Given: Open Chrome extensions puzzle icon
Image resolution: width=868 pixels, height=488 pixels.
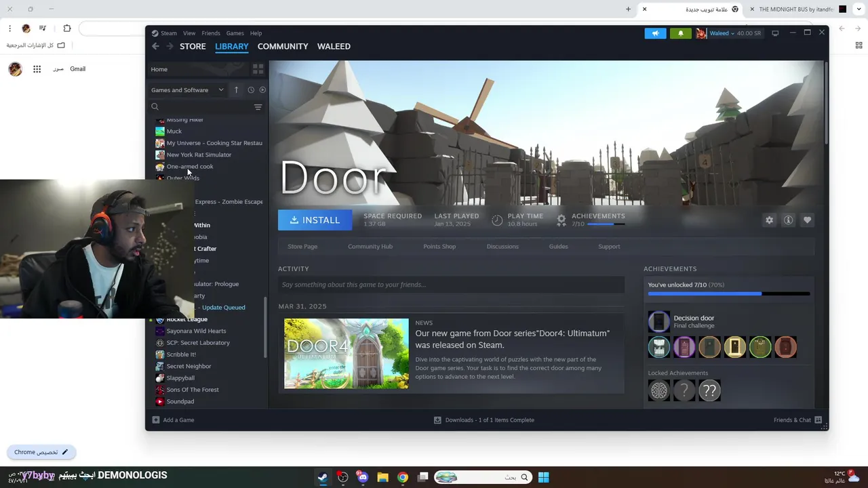Looking at the screenshot, I should [x=66, y=28].
